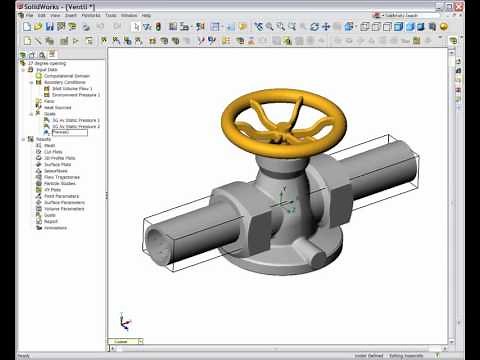
Task: Open the File menu
Action: (x=29, y=15)
